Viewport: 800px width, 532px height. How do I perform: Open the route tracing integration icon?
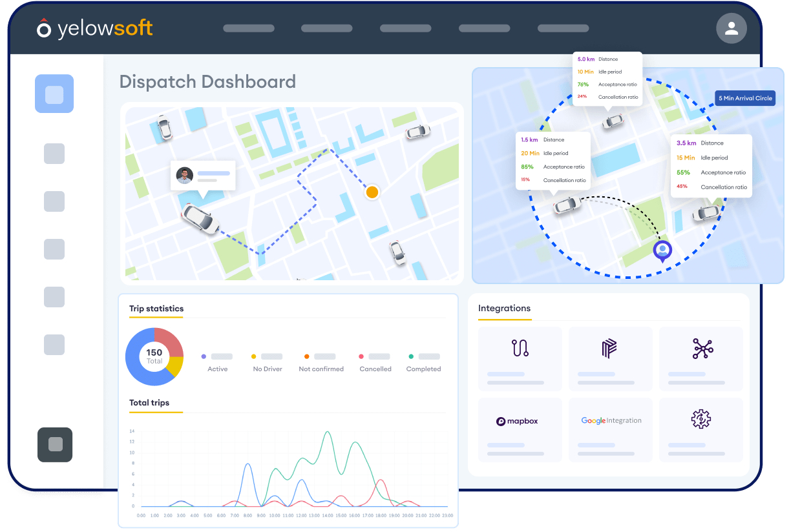[520, 349]
